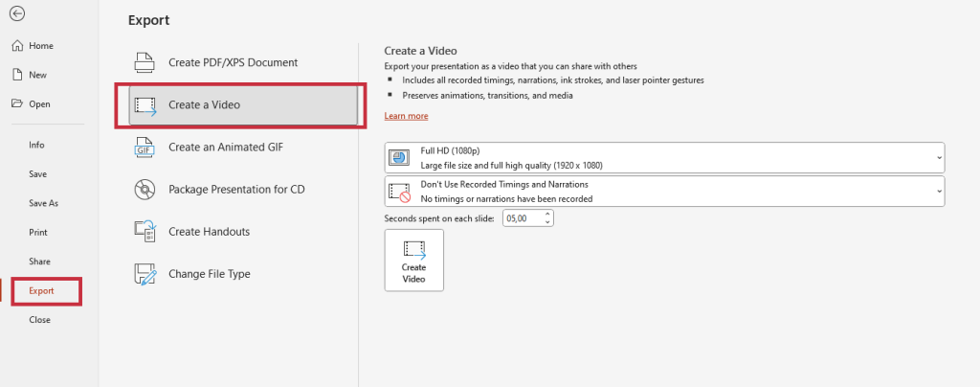Viewport: 980px width, 387px height.
Task: Click the back arrow icon
Action: click(x=17, y=14)
